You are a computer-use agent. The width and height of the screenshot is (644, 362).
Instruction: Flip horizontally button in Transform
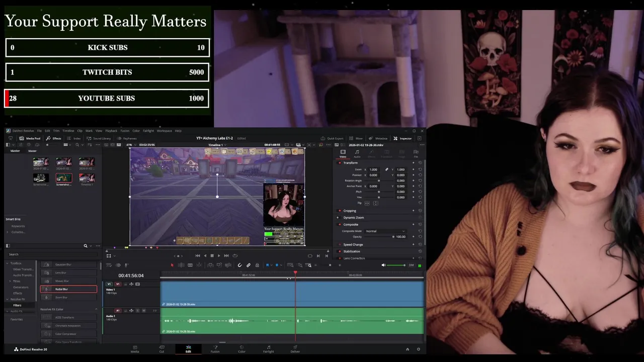(367, 203)
